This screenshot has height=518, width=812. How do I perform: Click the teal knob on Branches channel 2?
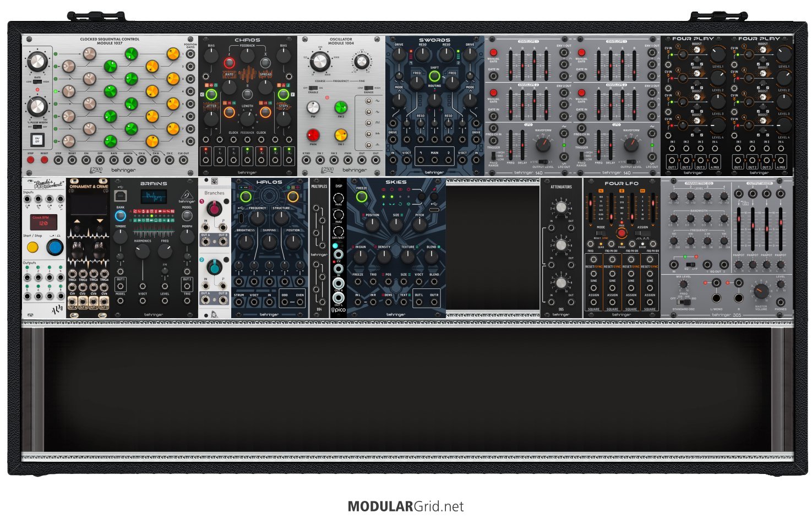click(x=214, y=266)
